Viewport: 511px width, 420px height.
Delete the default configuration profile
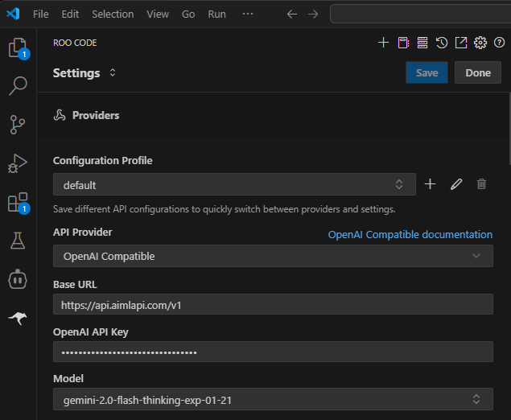pos(481,184)
